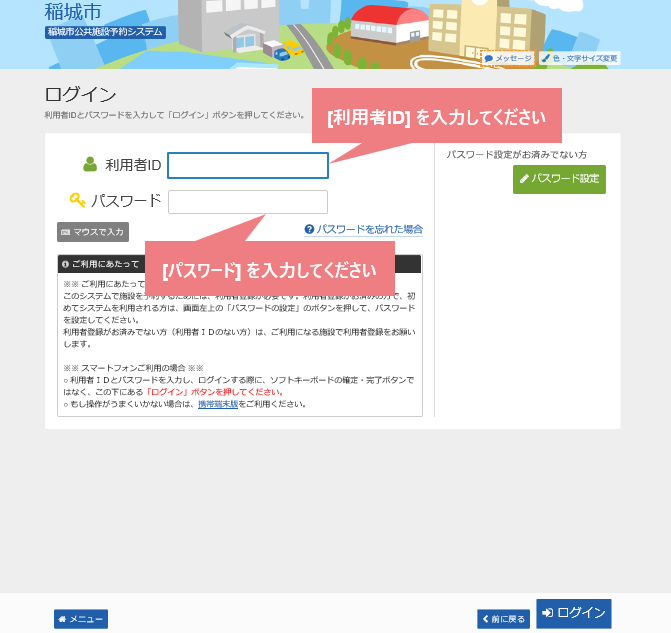Screen dimensions: 671x633
Task: Click the blue ログイン button
Action: [x=573, y=613]
